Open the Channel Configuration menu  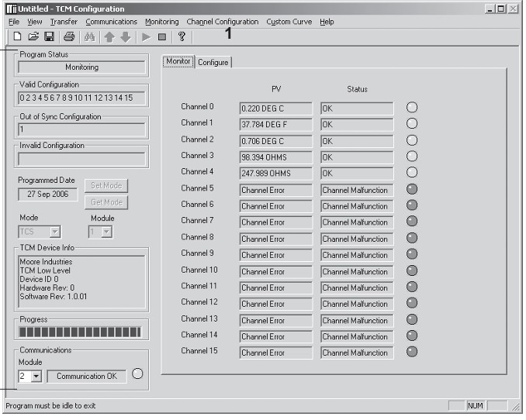[222, 22]
